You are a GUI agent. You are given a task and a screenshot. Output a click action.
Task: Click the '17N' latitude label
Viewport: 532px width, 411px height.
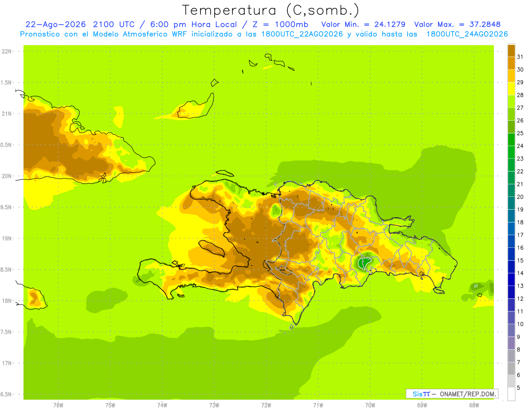pos(6,363)
